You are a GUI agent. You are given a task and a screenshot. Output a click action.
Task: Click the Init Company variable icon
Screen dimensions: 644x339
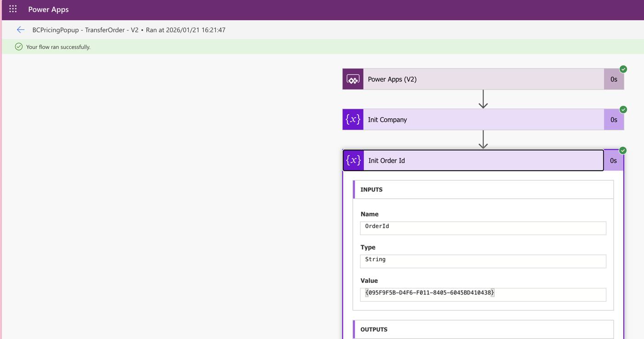pyautogui.click(x=353, y=120)
